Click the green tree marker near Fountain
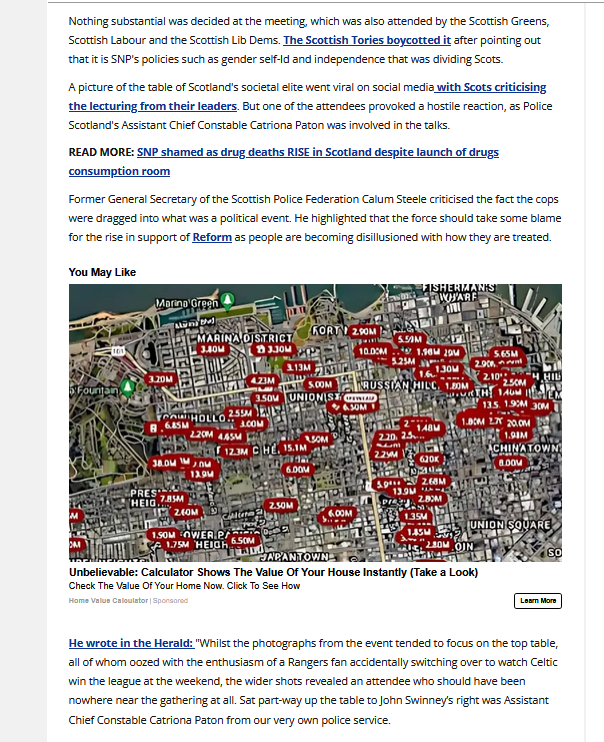 (127, 388)
